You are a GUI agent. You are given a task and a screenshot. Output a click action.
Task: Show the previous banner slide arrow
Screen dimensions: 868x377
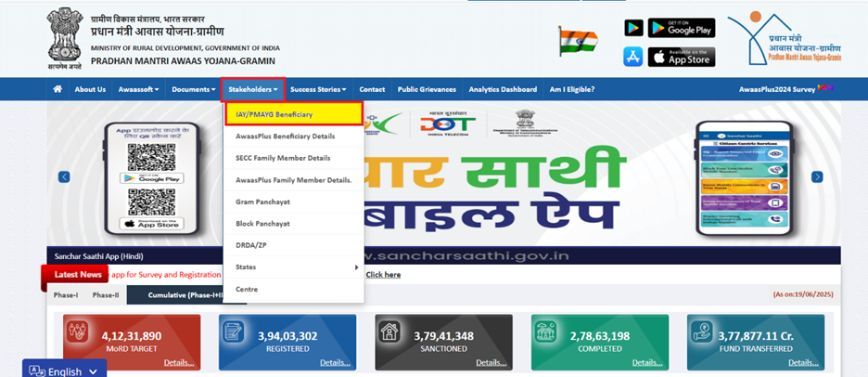point(64,176)
